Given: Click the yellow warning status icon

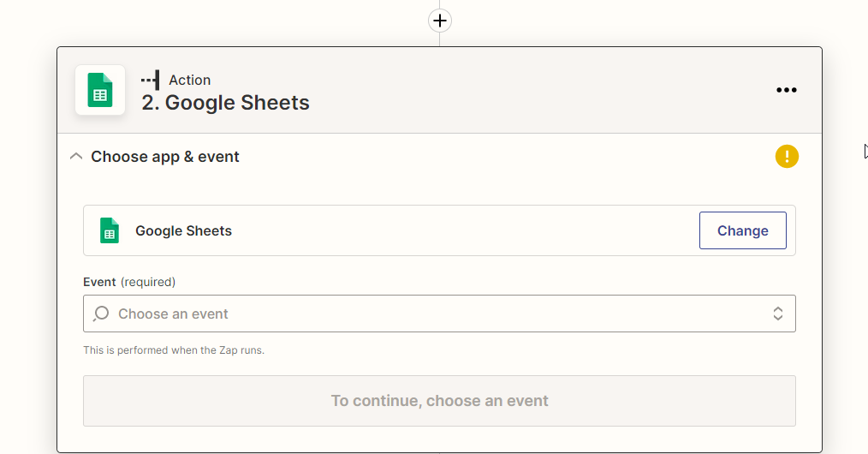Looking at the screenshot, I should [787, 157].
